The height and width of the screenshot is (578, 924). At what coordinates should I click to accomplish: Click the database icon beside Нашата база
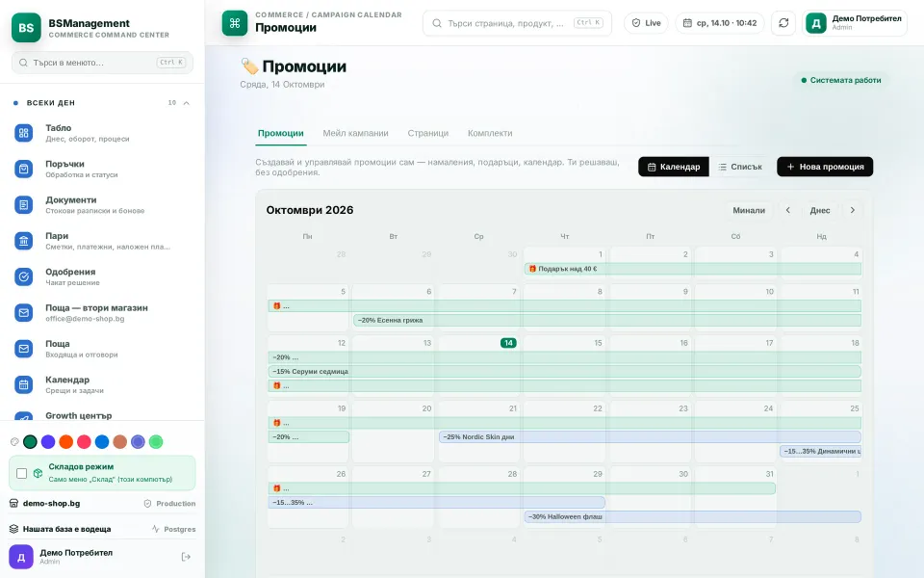pyautogui.click(x=13, y=529)
